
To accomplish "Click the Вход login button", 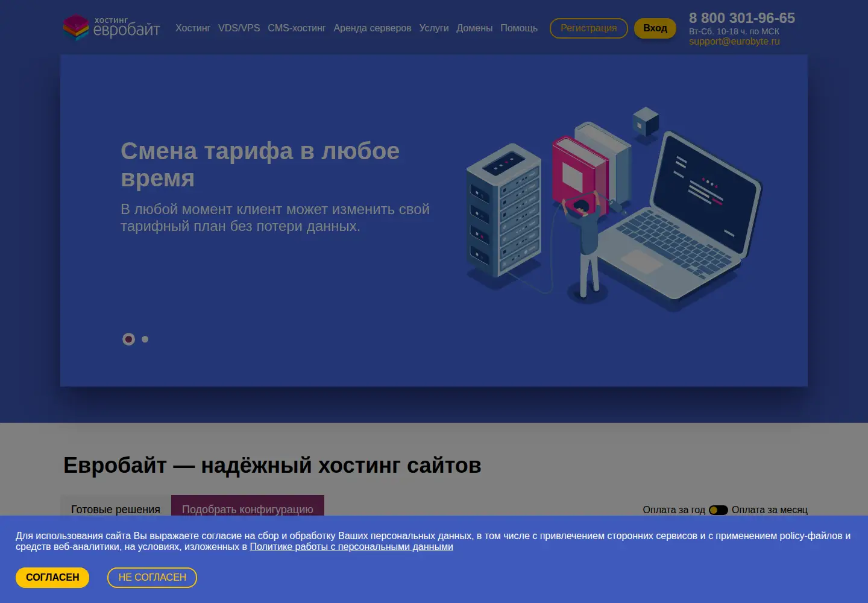I will pyautogui.click(x=655, y=28).
